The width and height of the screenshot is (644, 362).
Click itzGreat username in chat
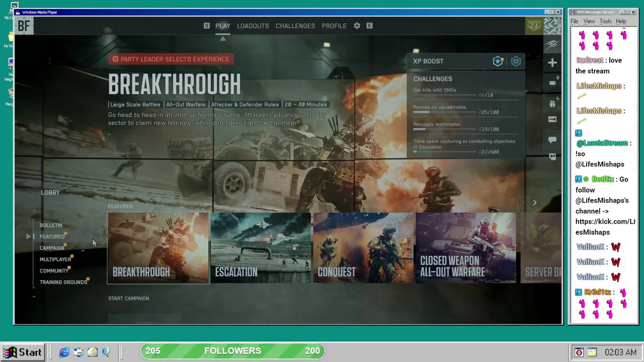pyautogui.click(x=590, y=60)
